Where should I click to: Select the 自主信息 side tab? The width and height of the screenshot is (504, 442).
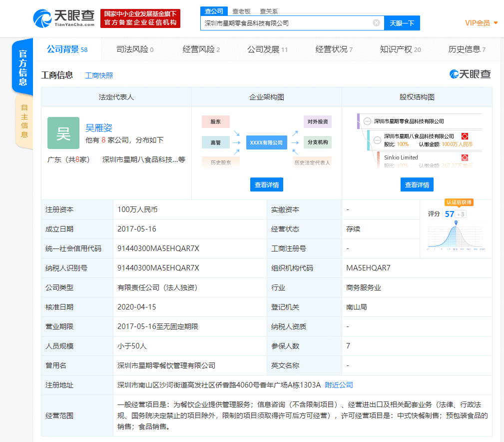pos(24,121)
